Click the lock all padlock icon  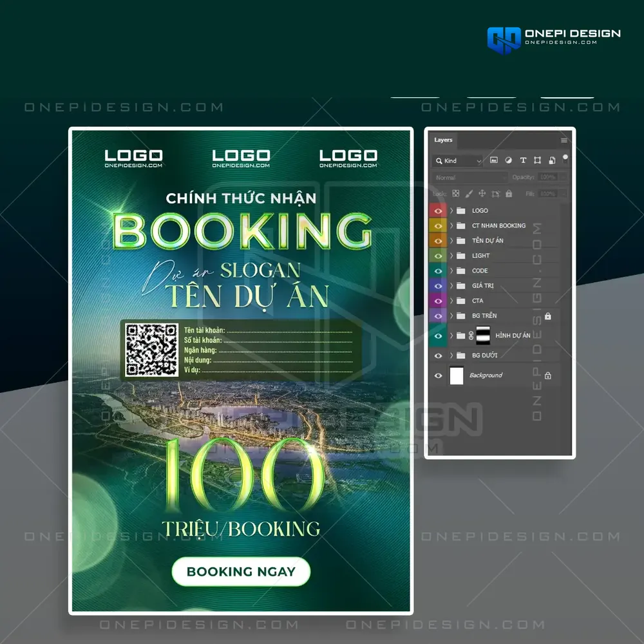509,193
